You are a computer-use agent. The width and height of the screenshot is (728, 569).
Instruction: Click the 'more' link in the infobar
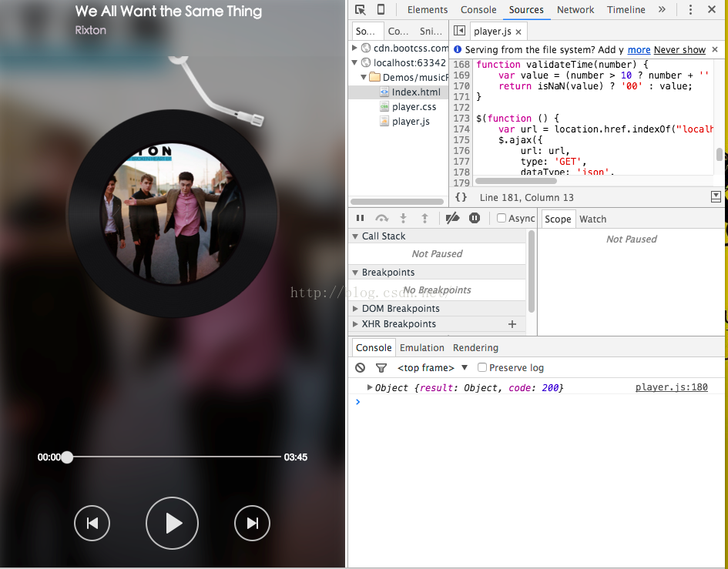639,49
